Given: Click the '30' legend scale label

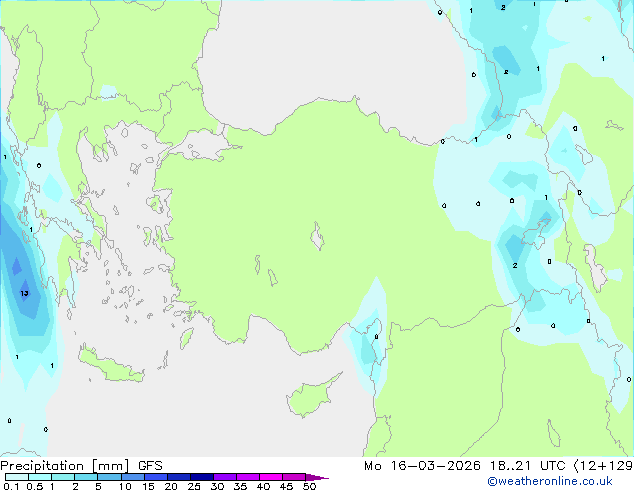Looking at the screenshot, I should 217,486.
